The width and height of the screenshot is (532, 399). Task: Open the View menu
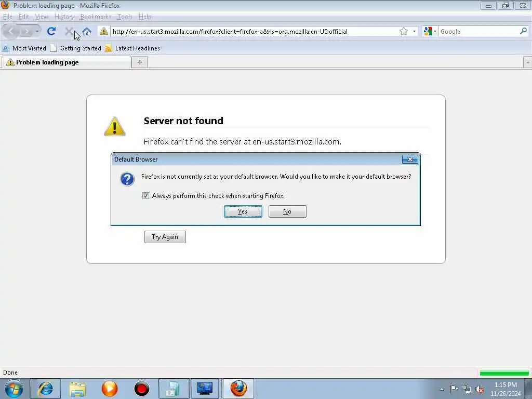pyautogui.click(x=42, y=17)
